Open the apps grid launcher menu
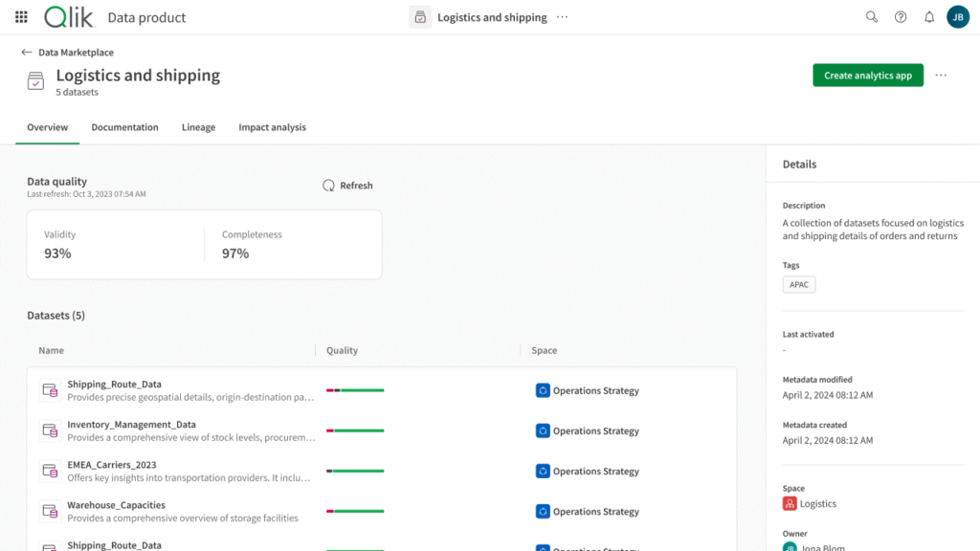 coord(21,17)
